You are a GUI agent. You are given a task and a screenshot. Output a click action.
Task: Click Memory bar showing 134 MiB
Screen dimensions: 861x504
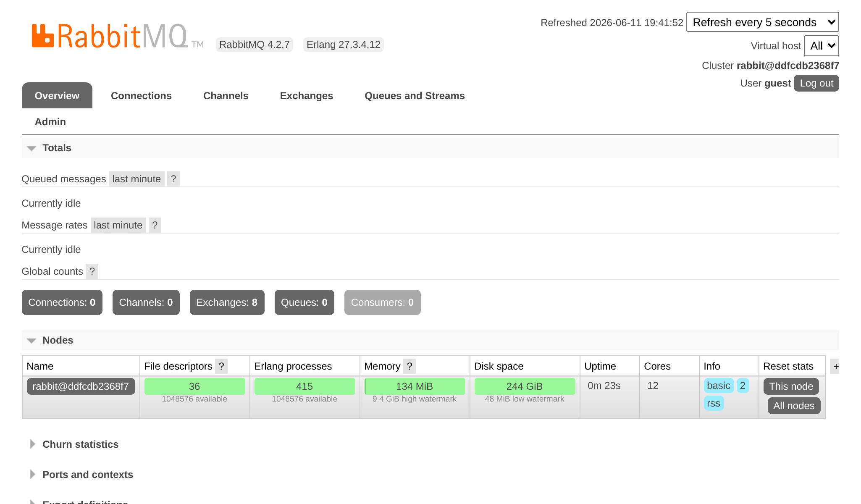[x=415, y=386]
